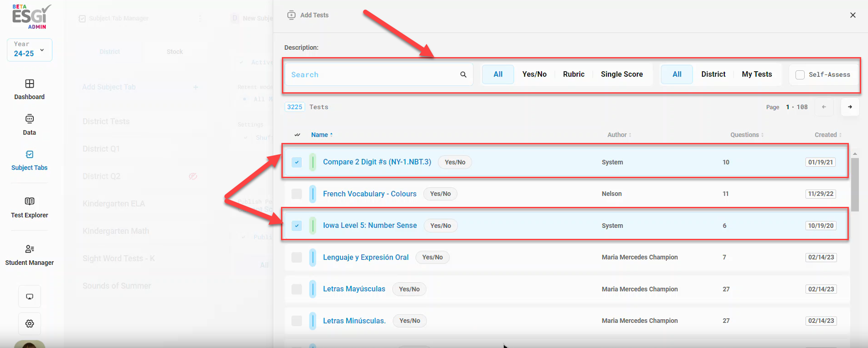Screen dimensions: 868x348
Task: Open the Test Explorer icon
Action: tap(29, 201)
